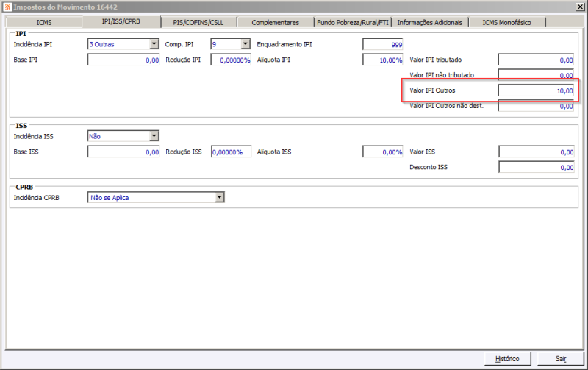Open the PIS/COFINS/CSLL tab

pos(198,23)
